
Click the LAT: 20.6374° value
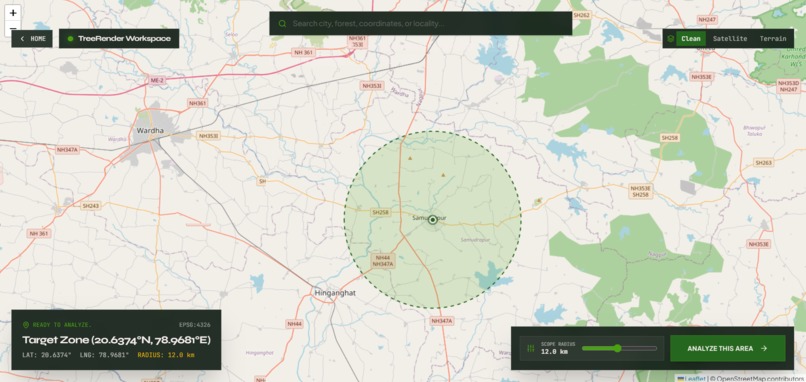(x=47, y=355)
